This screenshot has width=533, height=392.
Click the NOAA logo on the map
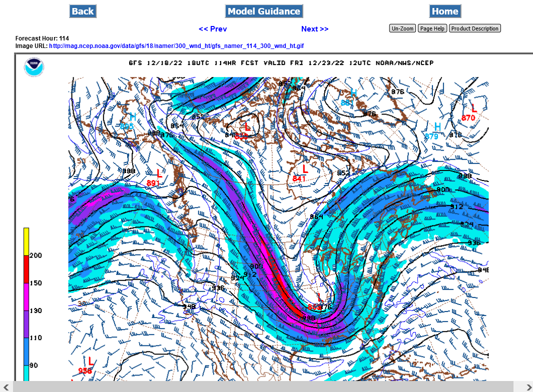coord(34,67)
